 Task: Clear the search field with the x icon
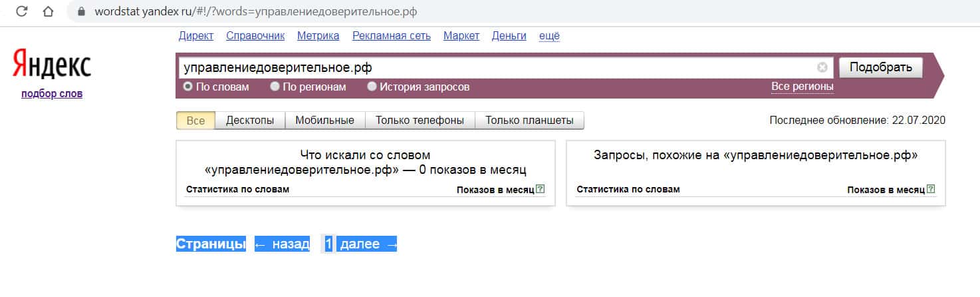[822, 67]
